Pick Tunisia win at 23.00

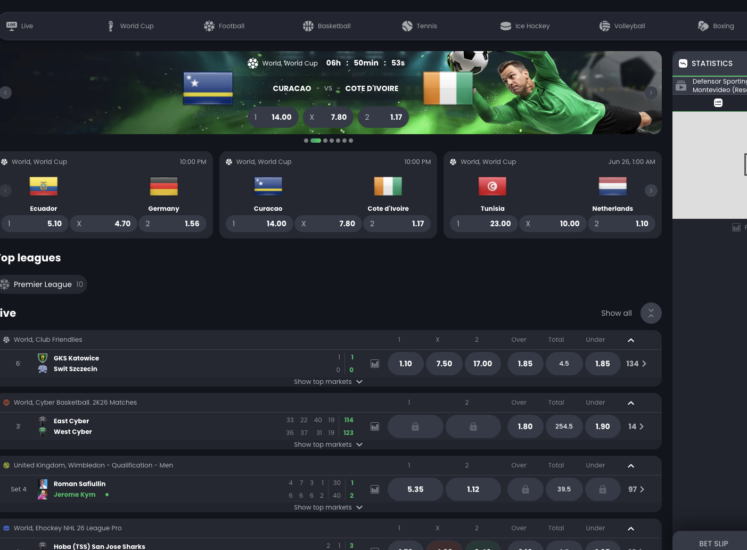tap(484, 224)
